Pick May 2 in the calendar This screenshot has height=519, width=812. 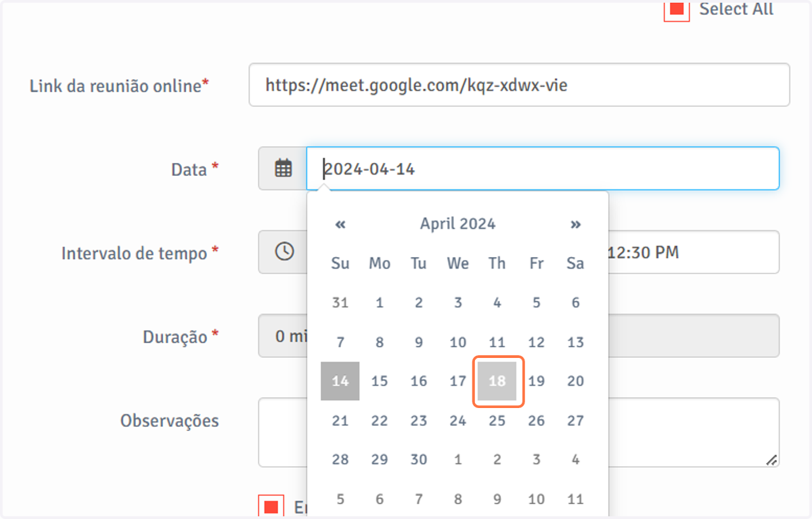coord(497,459)
